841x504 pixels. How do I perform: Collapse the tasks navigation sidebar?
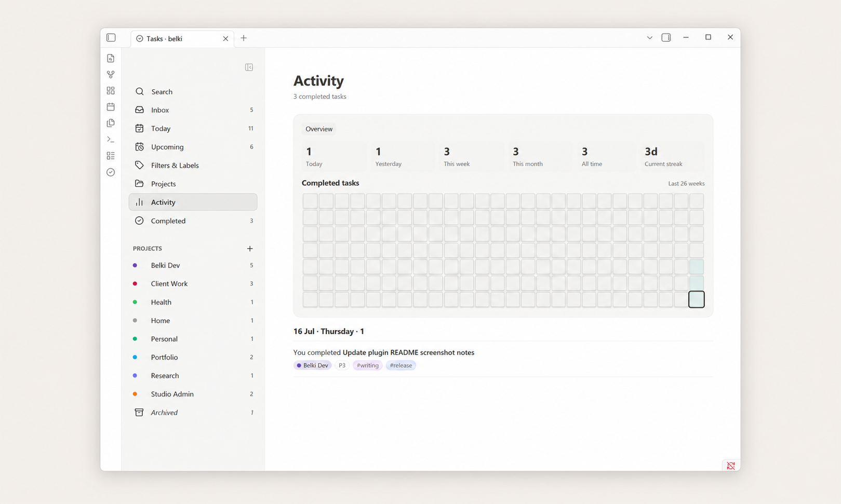click(x=249, y=67)
